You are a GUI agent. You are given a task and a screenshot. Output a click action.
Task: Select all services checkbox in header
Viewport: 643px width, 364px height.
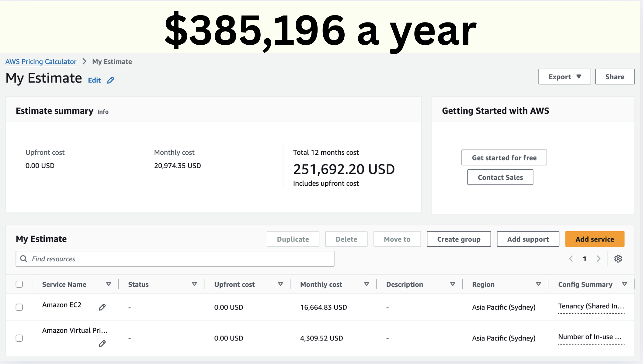pyautogui.click(x=19, y=284)
